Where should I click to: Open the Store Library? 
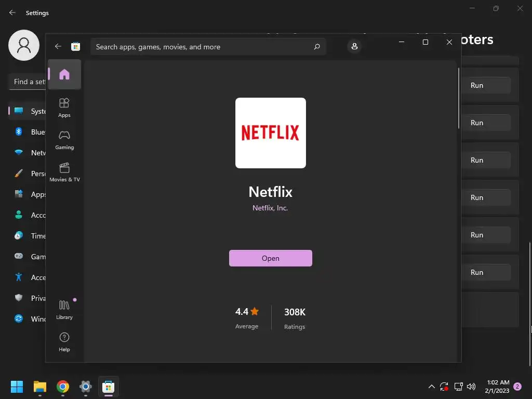tap(64, 310)
